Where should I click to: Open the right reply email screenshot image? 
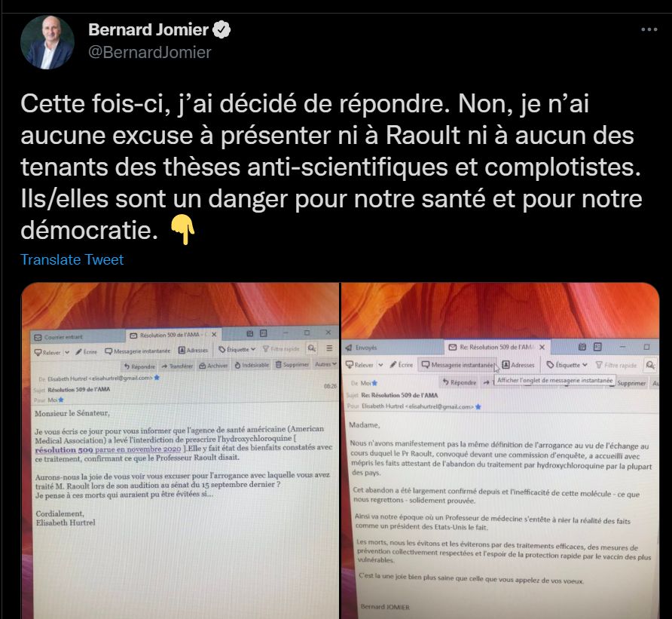pyautogui.click(x=500, y=450)
